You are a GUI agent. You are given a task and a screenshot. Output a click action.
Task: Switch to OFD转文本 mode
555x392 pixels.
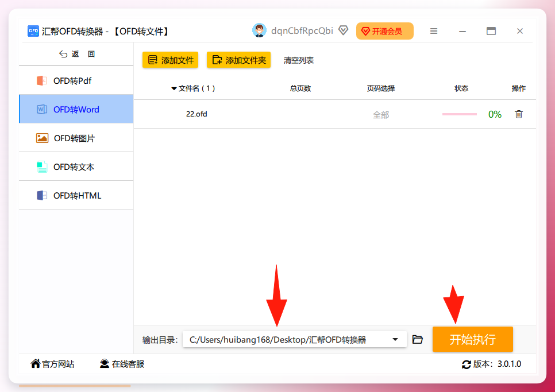point(76,166)
